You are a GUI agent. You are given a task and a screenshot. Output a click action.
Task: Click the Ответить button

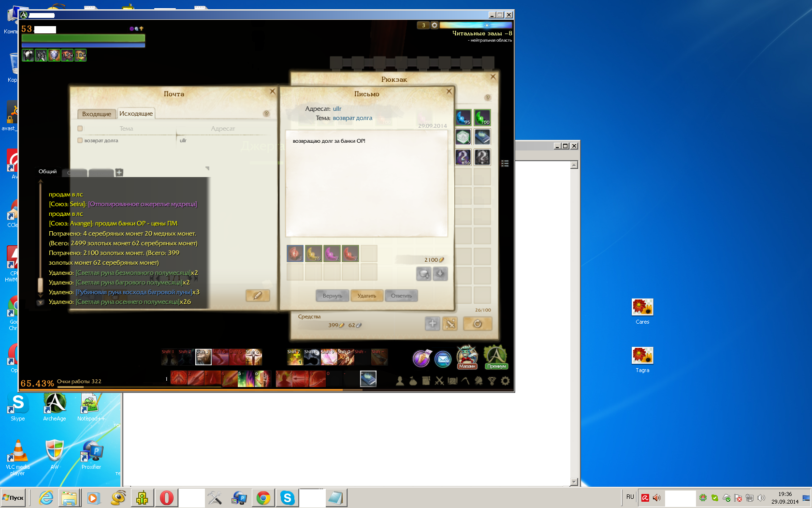pyautogui.click(x=401, y=296)
